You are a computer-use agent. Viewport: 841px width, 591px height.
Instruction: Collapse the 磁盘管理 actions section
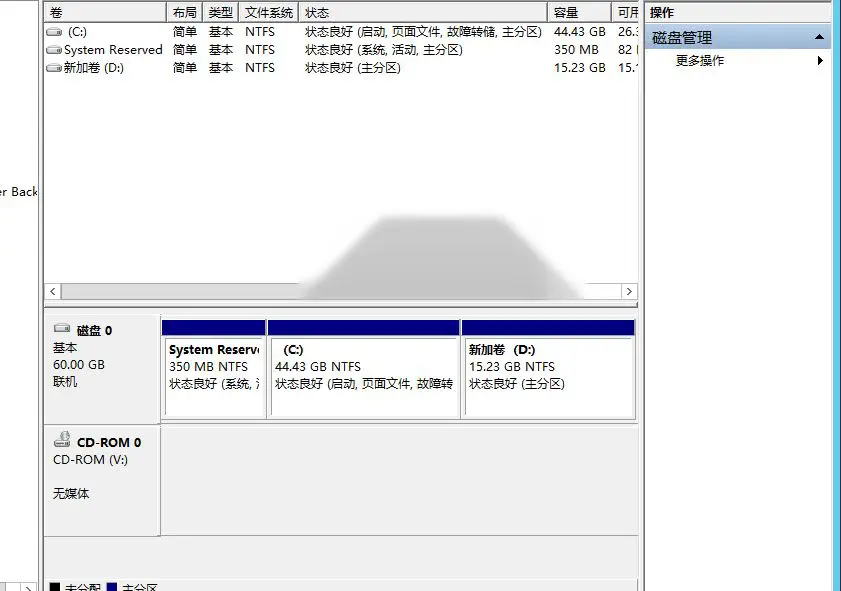coord(819,37)
